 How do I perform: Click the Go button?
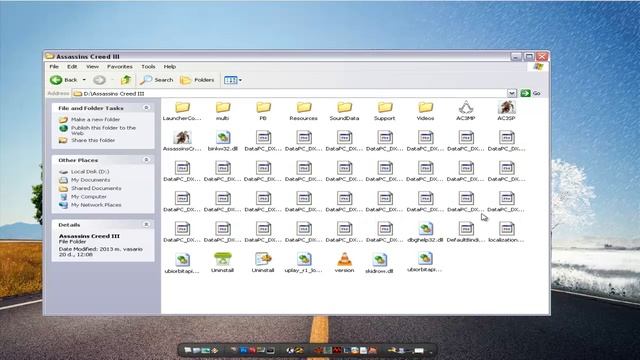point(531,93)
